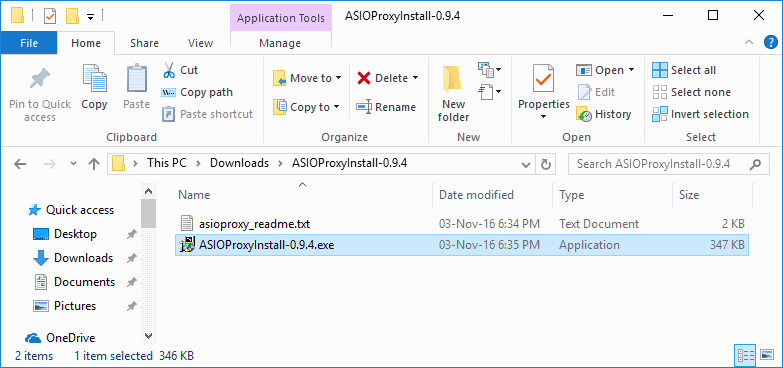Click Select all in ribbon
The image size is (783, 368).
tap(684, 70)
